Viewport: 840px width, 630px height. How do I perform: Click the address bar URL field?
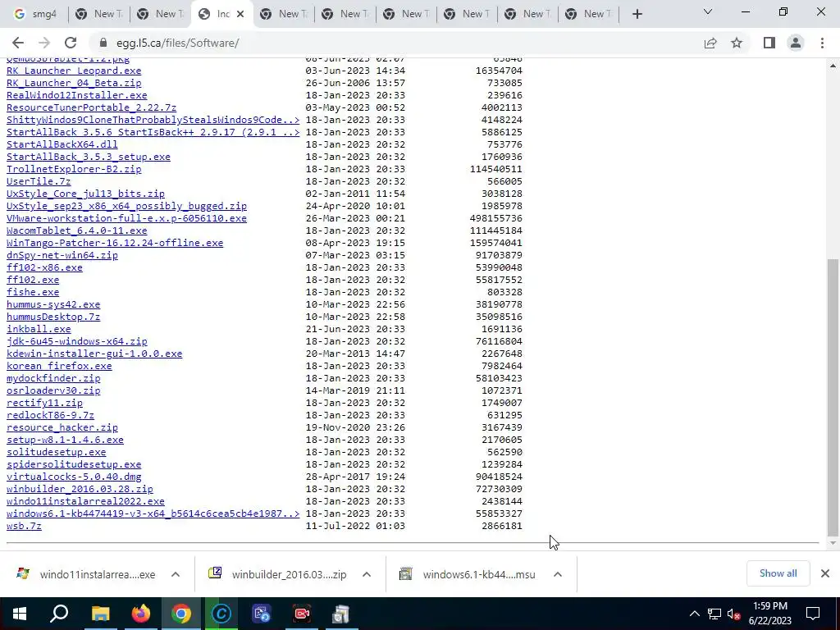tap(396, 43)
